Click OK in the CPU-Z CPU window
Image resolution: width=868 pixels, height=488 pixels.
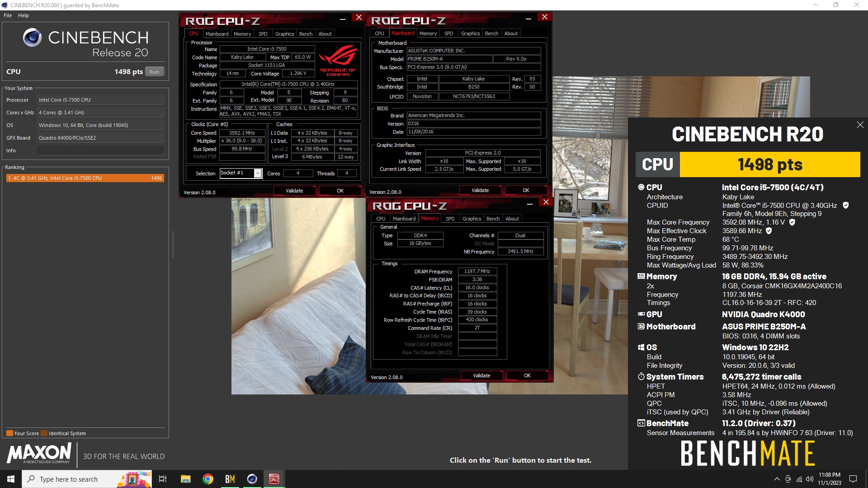(340, 191)
